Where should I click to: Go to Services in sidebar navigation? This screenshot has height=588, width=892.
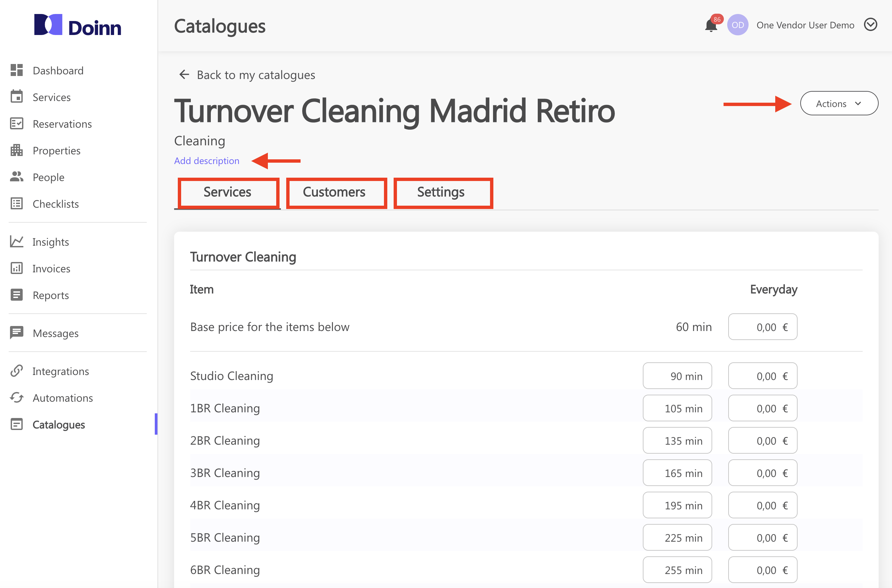[x=51, y=97]
